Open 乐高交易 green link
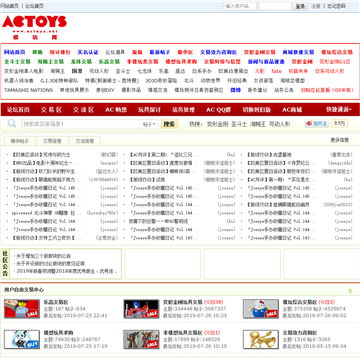360x360 pixels. pyautogui.click(x=109, y=62)
